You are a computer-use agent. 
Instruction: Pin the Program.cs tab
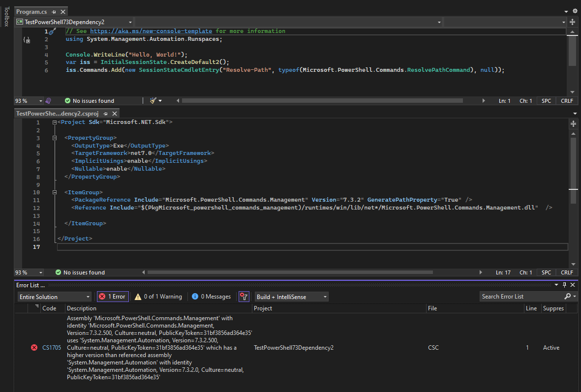click(54, 12)
